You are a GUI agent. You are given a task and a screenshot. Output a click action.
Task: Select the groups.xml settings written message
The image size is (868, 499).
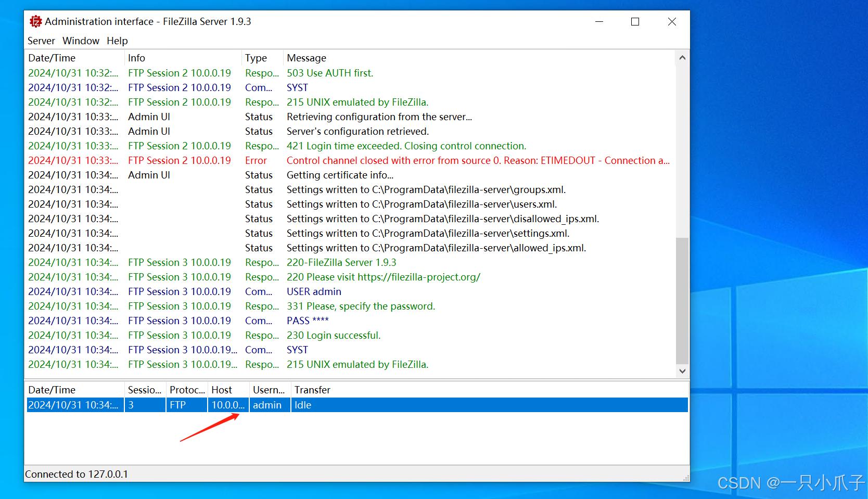tap(426, 189)
